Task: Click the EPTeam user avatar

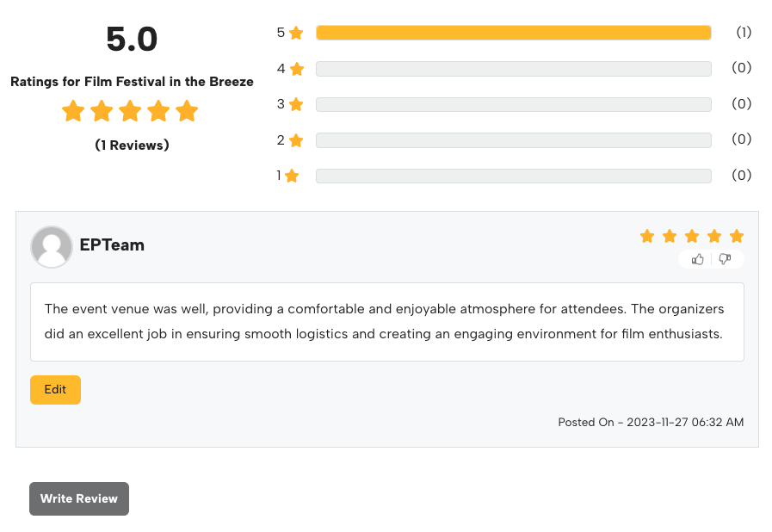Action: pos(52,247)
